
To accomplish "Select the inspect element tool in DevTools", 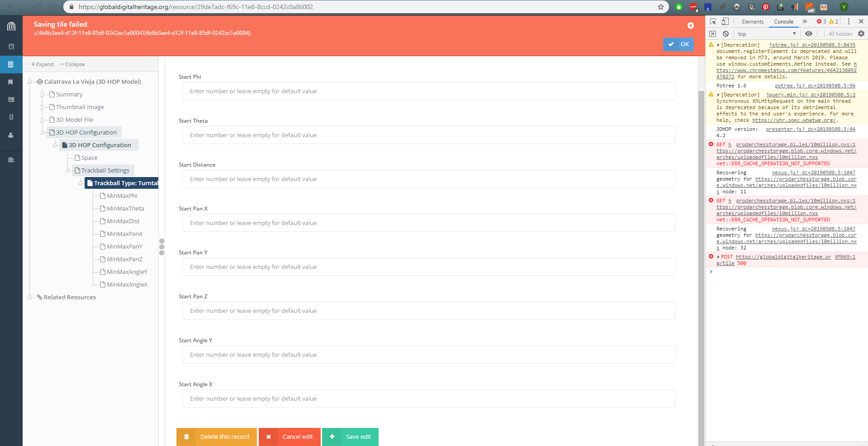I will [713, 21].
